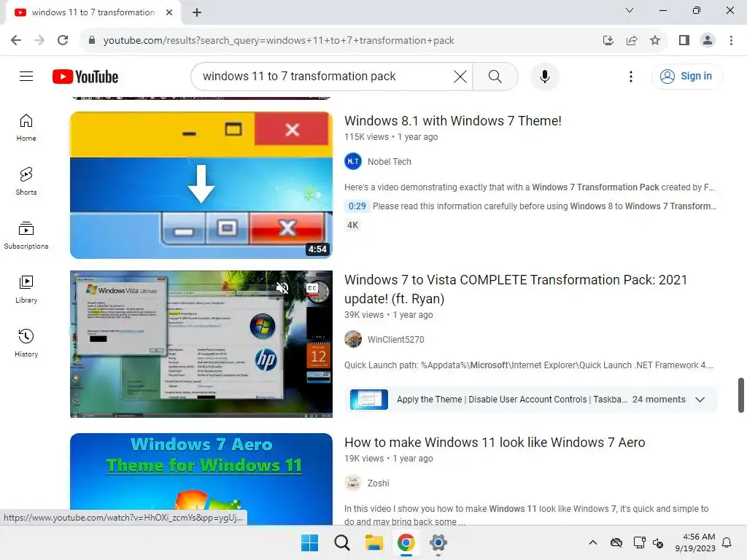
Task: Click the Sign in button
Action: point(687,76)
